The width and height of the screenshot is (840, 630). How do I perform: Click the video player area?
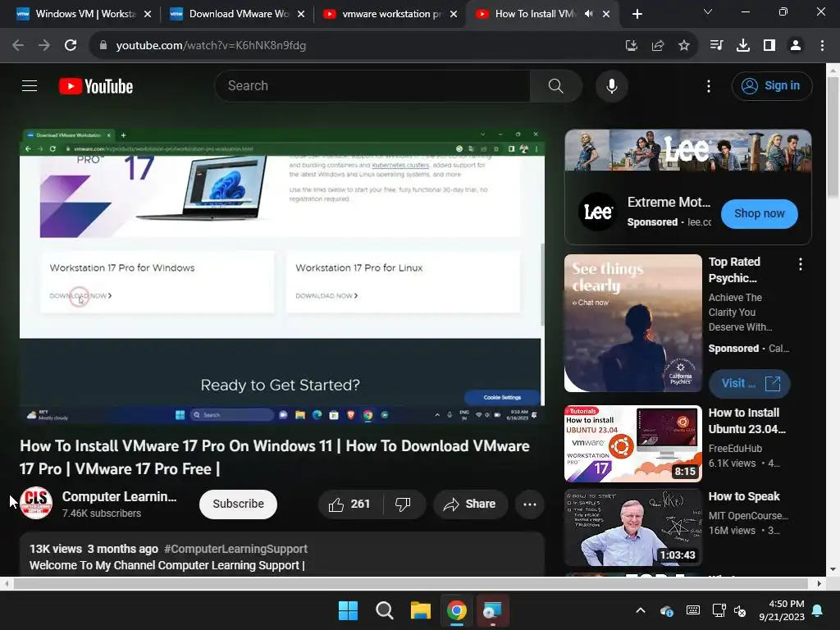[x=282, y=276]
